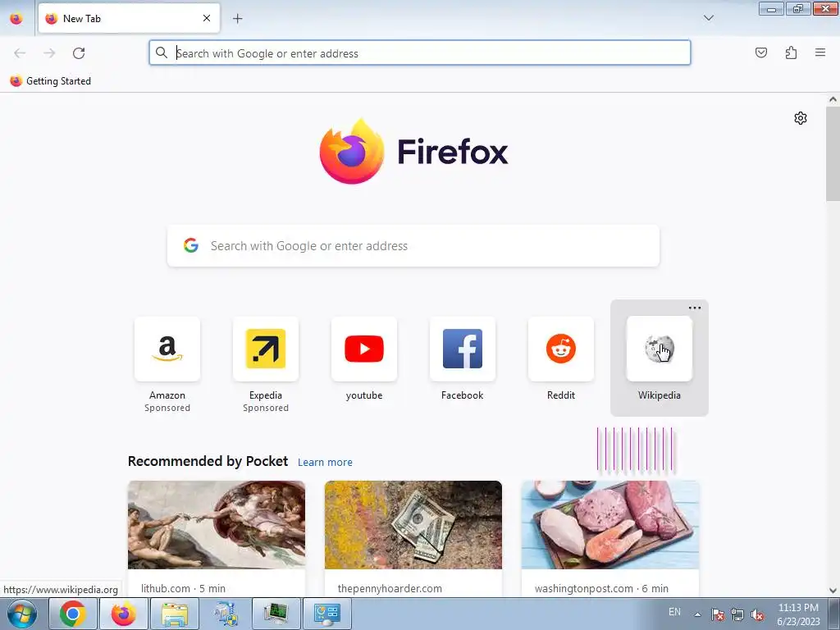Click the washingtonpost.com · 6 min label
The height and width of the screenshot is (630, 840).
click(601, 588)
